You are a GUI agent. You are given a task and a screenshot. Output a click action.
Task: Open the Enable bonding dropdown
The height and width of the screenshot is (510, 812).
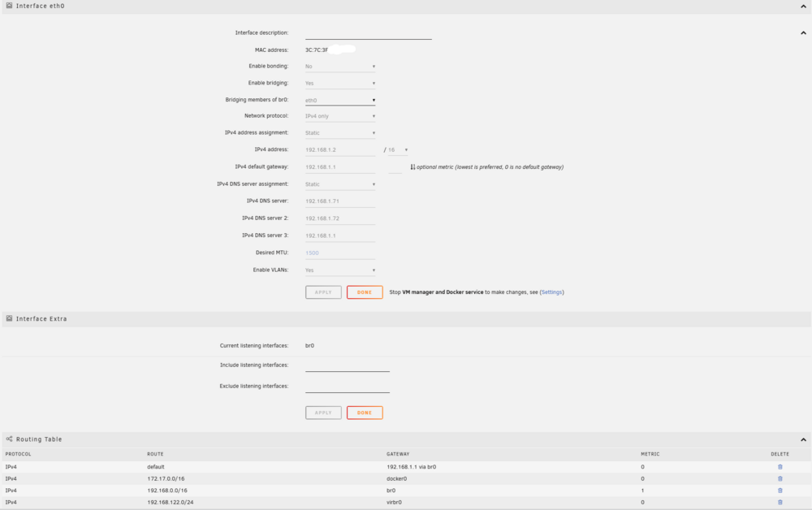pyautogui.click(x=340, y=67)
